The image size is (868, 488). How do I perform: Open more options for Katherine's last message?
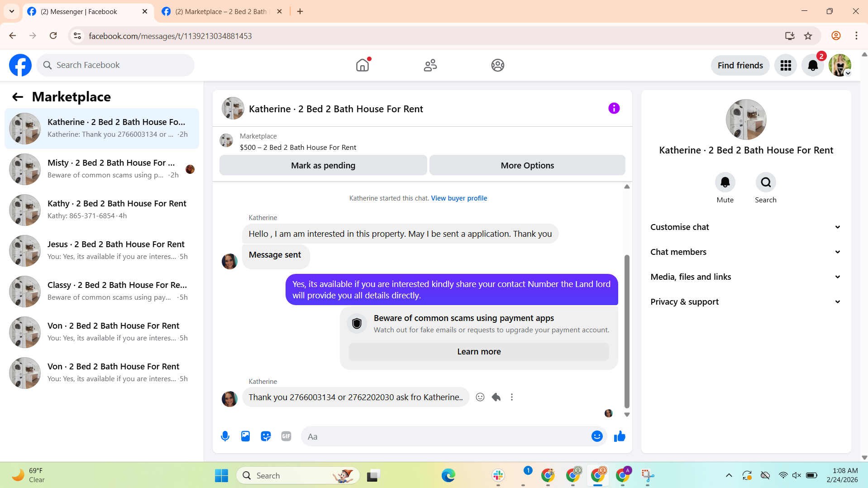[512, 397]
